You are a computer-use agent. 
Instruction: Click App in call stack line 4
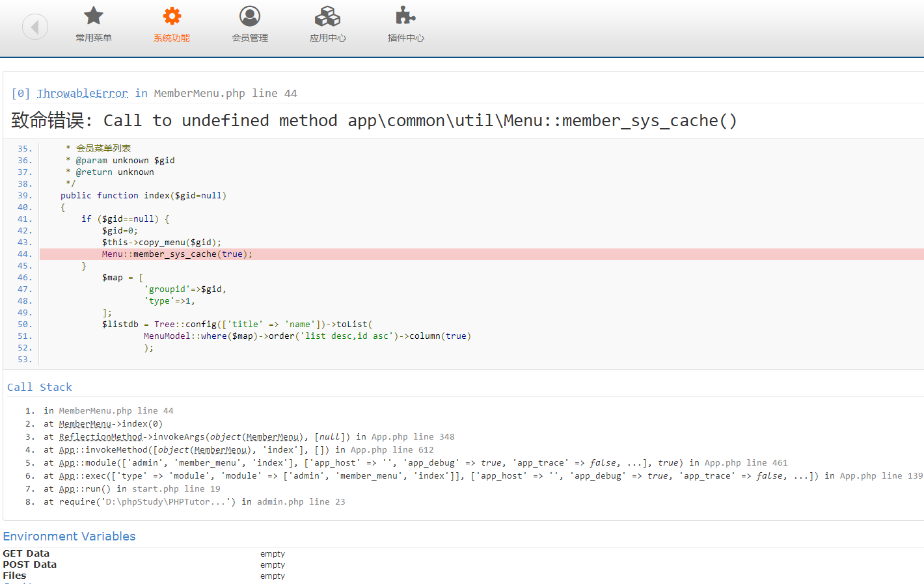coord(67,450)
